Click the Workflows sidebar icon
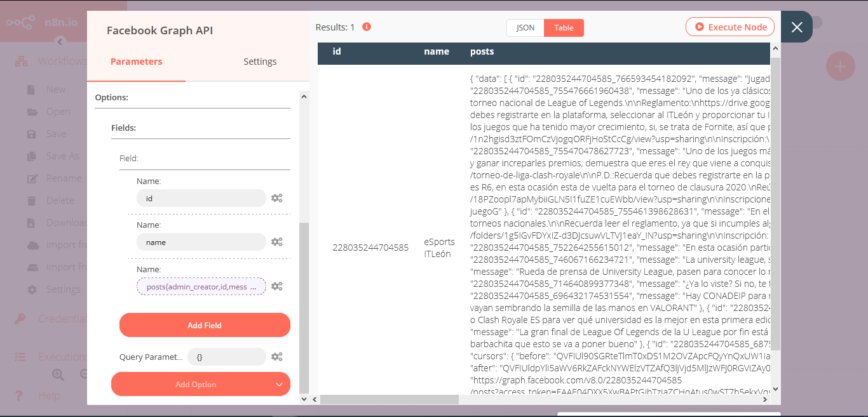This screenshot has width=868, height=417. [22, 62]
